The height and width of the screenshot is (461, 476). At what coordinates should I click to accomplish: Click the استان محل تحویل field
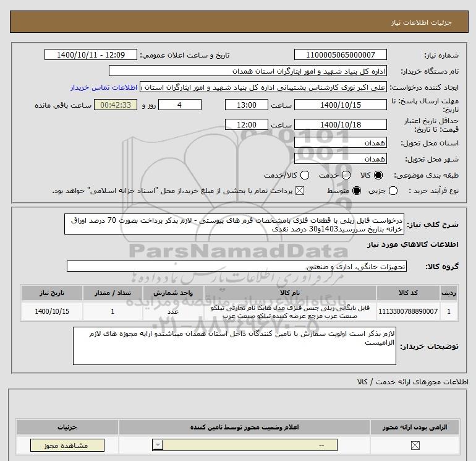(x=340, y=142)
